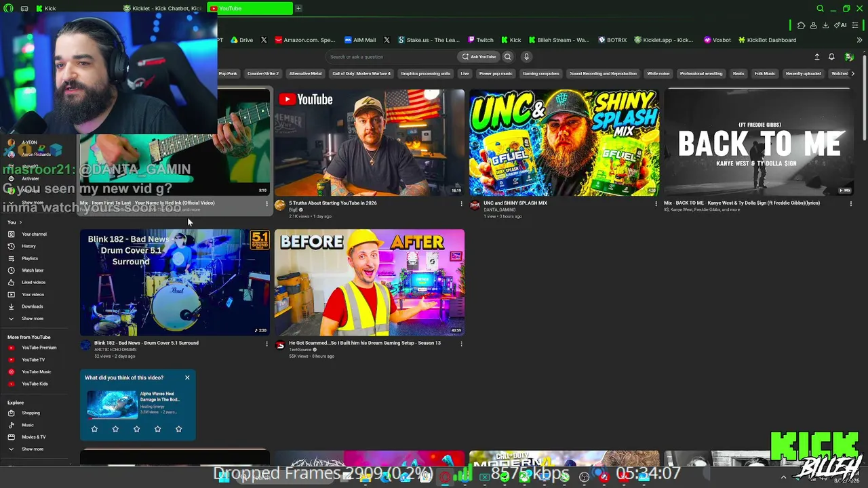Viewport: 868px width, 488px height.
Task: Dismiss the What did you think survey
Action: pyautogui.click(x=187, y=378)
